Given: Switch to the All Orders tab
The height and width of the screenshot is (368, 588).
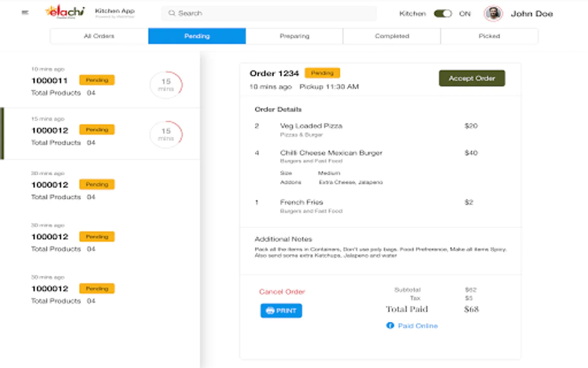Looking at the screenshot, I should (x=99, y=36).
